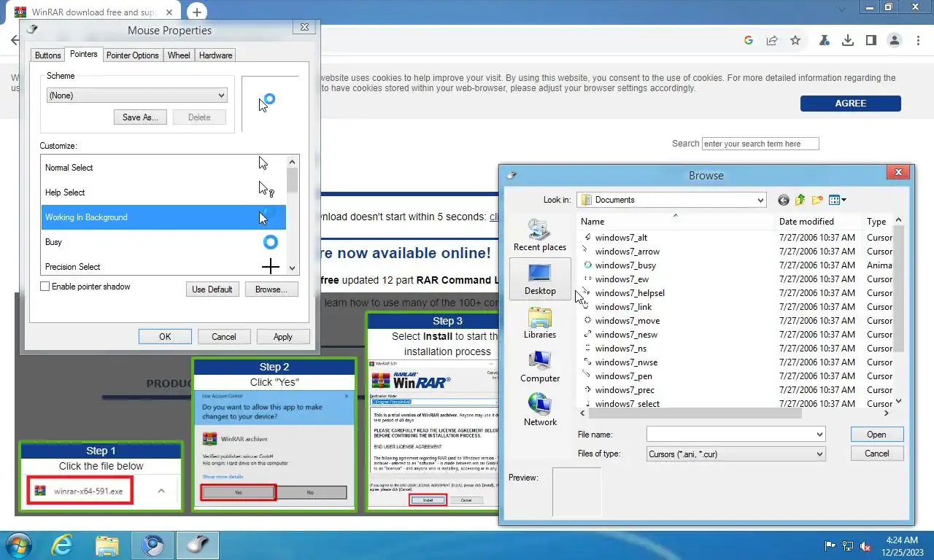Click Browse button in Mouse Properties
934x560 pixels.
pyautogui.click(x=271, y=289)
